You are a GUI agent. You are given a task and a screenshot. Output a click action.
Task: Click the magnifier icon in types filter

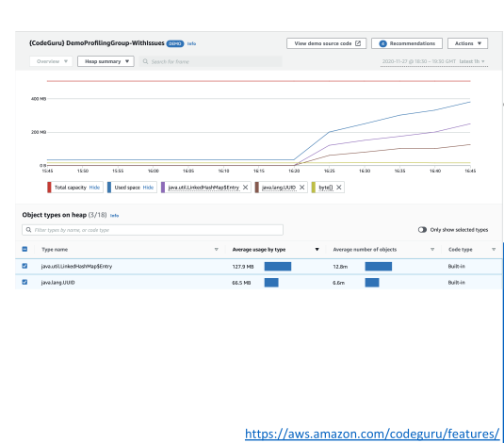[x=28, y=230]
